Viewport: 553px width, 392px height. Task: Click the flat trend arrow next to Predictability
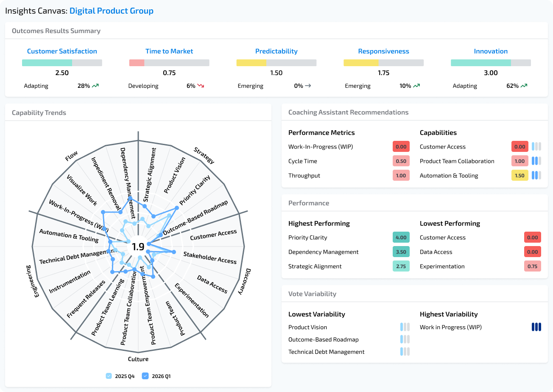click(x=307, y=85)
